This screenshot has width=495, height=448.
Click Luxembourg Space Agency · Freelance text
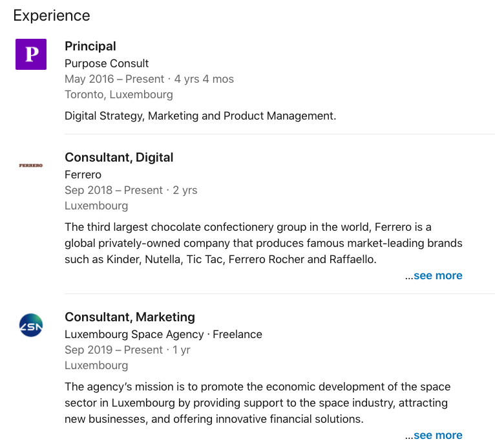coord(163,334)
